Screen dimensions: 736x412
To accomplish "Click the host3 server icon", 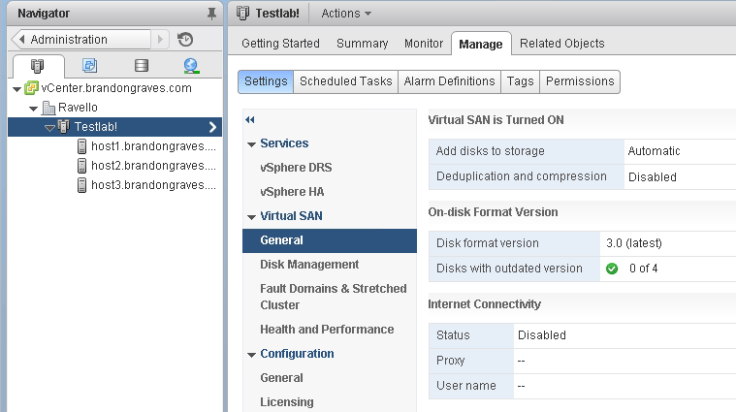I will click(82, 185).
